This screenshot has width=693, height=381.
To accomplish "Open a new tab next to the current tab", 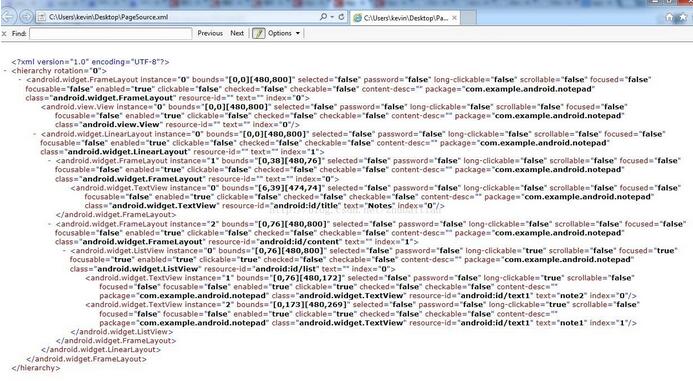I will 468,18.
